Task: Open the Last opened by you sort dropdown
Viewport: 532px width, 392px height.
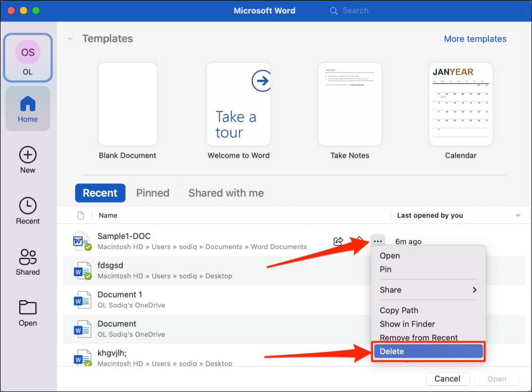Action: tap(518, 215)
